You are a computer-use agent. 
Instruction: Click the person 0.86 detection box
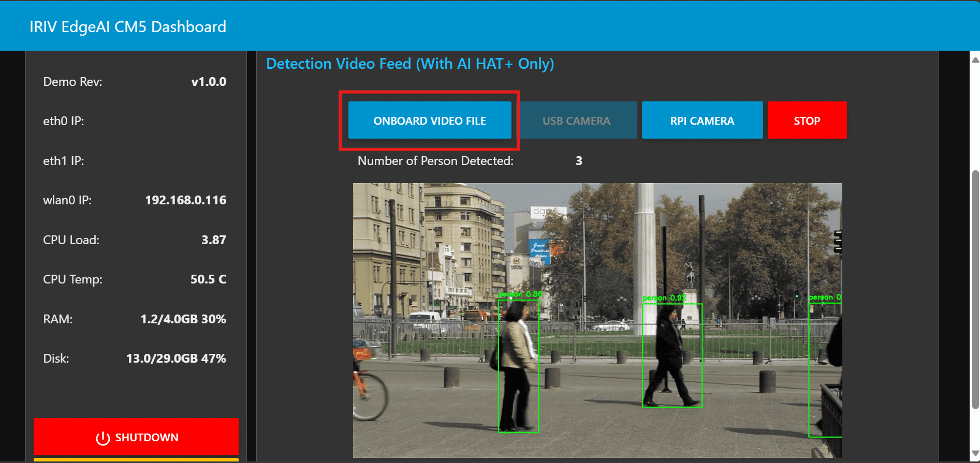pyautogui.click(x=518, y=366)
